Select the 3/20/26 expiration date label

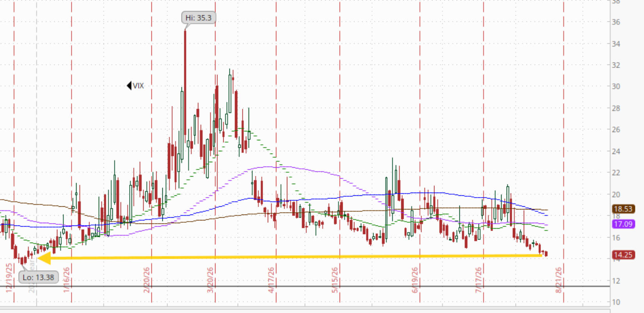coord(211,279)
